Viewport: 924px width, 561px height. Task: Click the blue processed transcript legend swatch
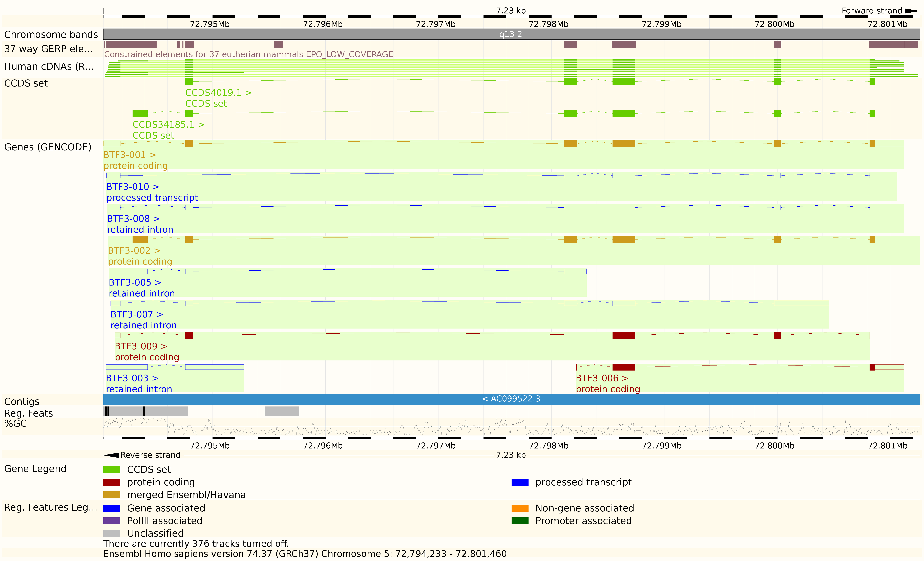[520, 482]
